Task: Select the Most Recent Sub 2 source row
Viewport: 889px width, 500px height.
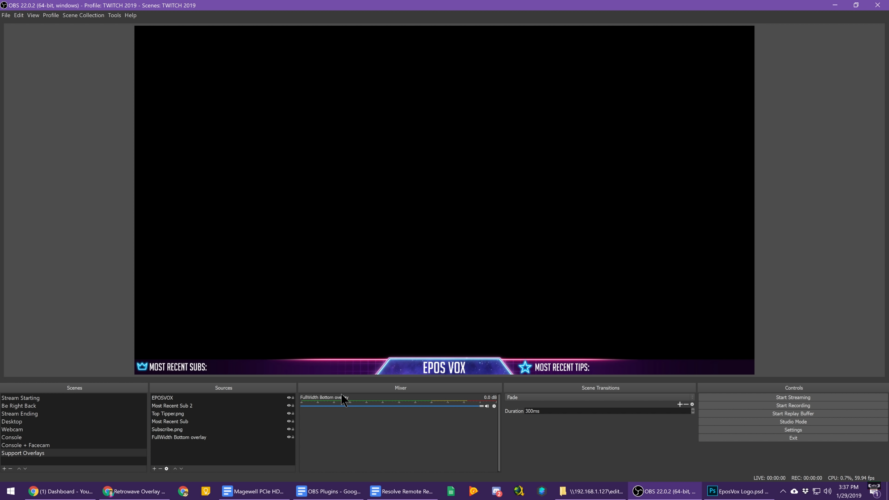Action: (222, 406)
